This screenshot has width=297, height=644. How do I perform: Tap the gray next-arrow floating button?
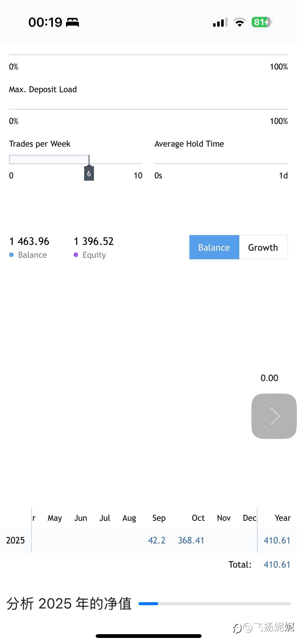pyautogui.click(x=274, y=416)
